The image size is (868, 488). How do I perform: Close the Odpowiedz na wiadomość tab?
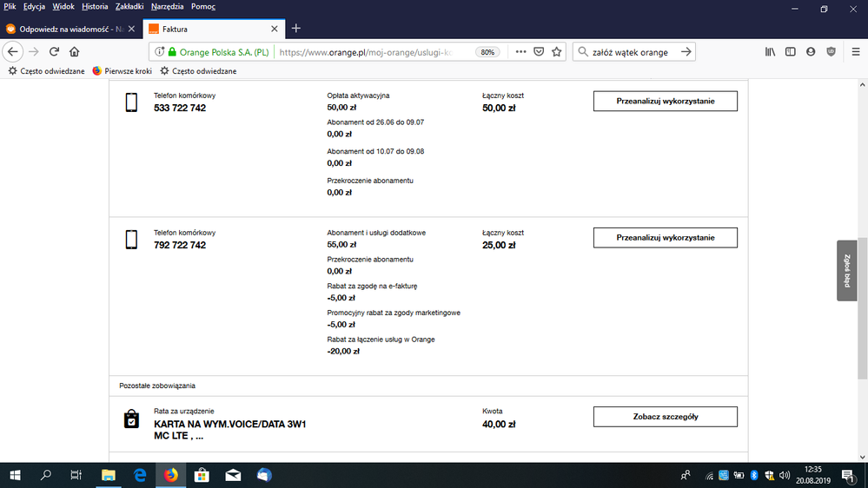click(x=131, y=29)
